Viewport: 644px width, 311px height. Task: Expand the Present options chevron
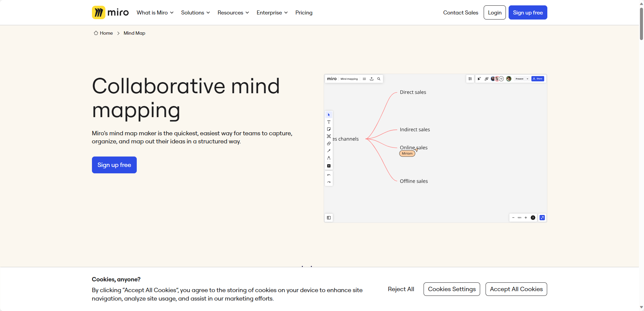point(527,79)
